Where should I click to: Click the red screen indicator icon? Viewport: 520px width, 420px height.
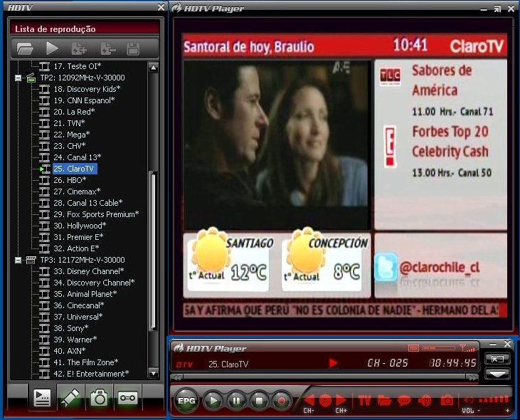tap(413, 348)
